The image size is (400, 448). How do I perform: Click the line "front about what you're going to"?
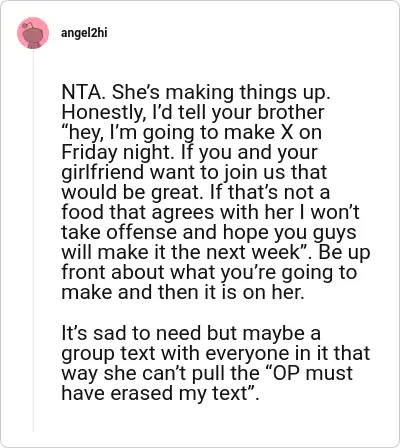tap(209, 272)
